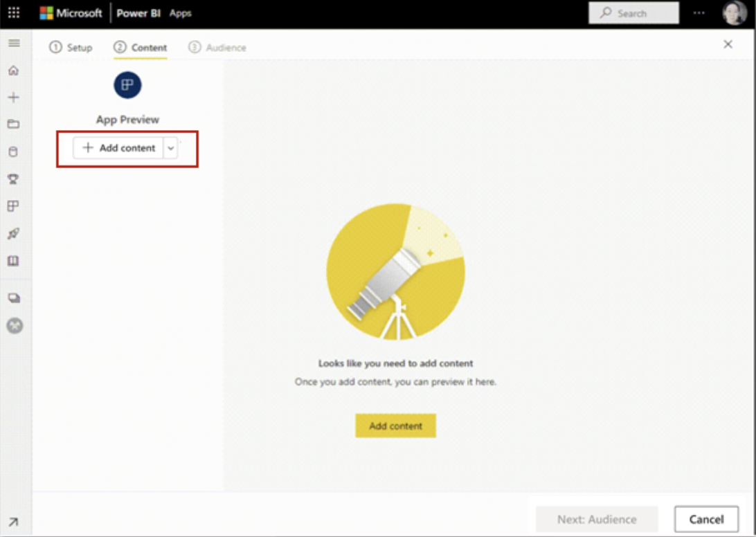Viewport: 756px width, 537px height.
Task: Expand the Add content dropdown chevron
Action: (170, 147)
